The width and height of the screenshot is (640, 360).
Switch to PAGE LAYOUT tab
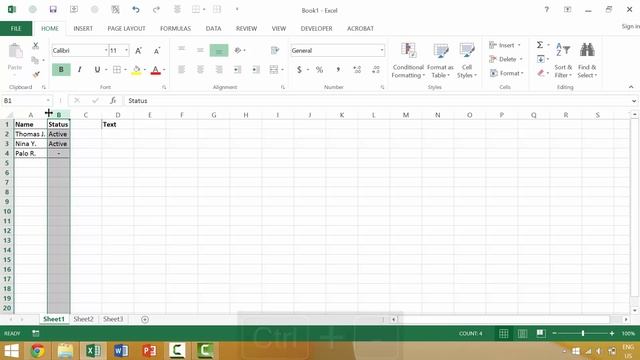point(126,29)
